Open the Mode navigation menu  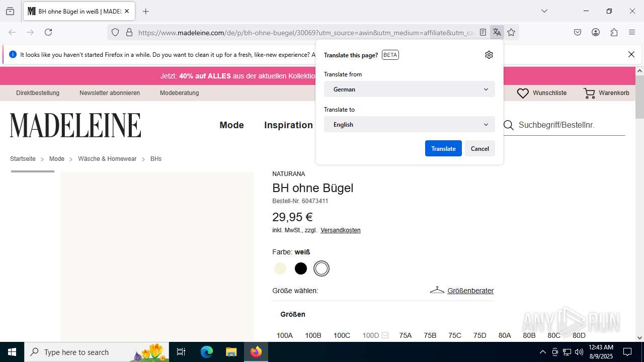pyautogui.click(x=231, y=125)
